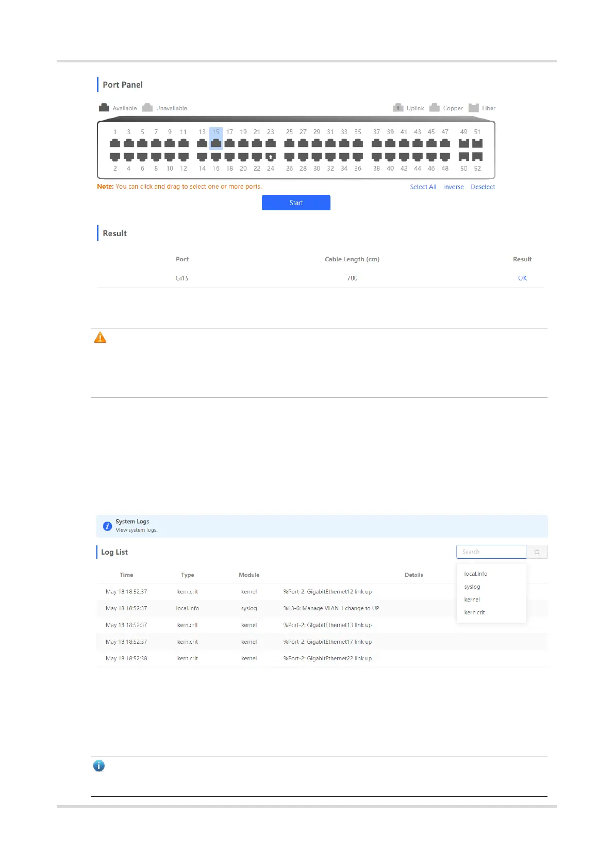Select port 20 icon
This screenshot has height=868, width=614.
tap(243, 157)
